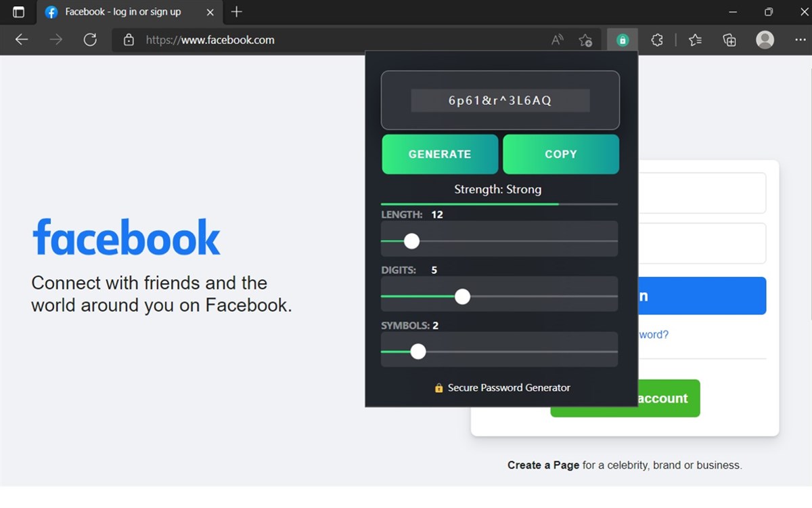This screenshot has width=812, height=508.
Task: Go back to previous page
Action: [22, 40]
